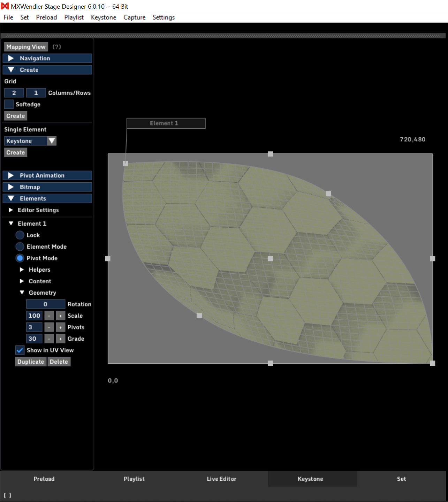Screen dimensions: 448x502
Task: Click the MXWendler app logo icon
Action: click(x=5, y=6)
